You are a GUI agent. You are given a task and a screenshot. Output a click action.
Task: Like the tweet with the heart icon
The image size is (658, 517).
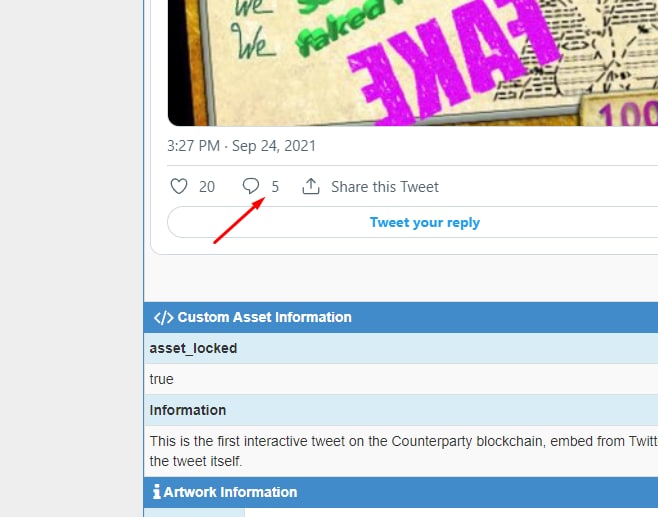(x=179, y=186)
